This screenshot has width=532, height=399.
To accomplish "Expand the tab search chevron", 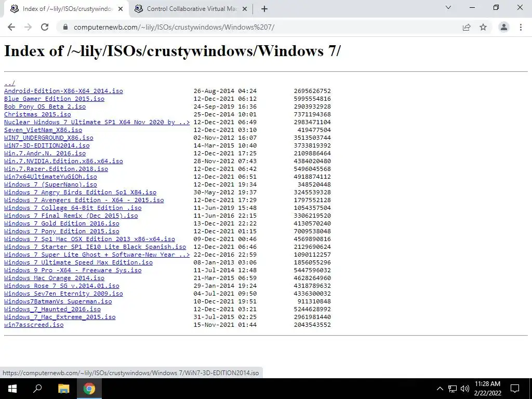I will (x=448, y=7).
